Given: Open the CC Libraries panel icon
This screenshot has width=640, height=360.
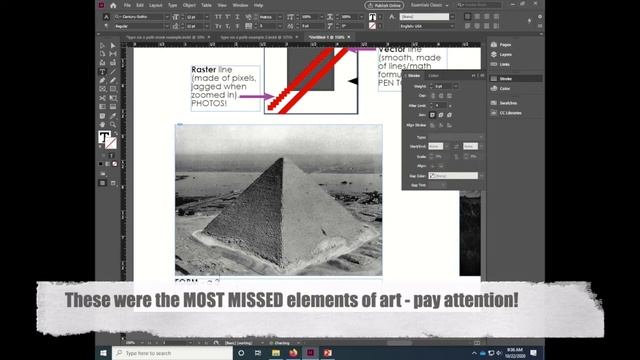Looking at the screenshot, I should click(x=494, y=113).
